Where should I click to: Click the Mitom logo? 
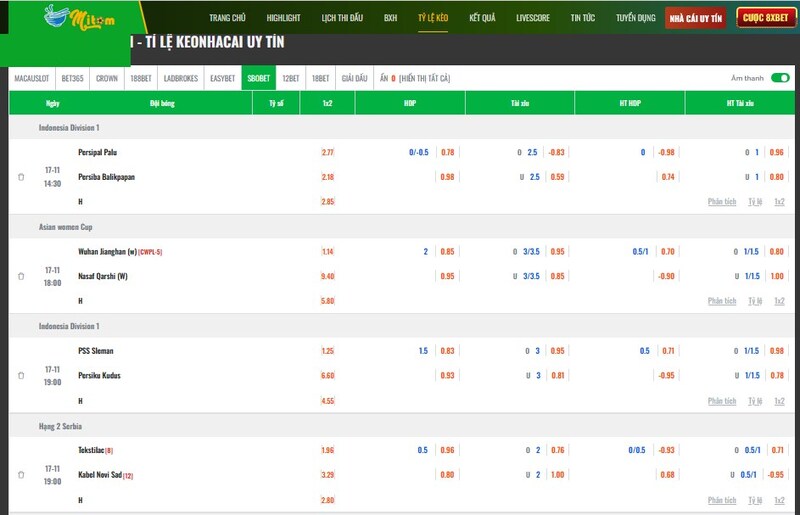tap(74, 17)
